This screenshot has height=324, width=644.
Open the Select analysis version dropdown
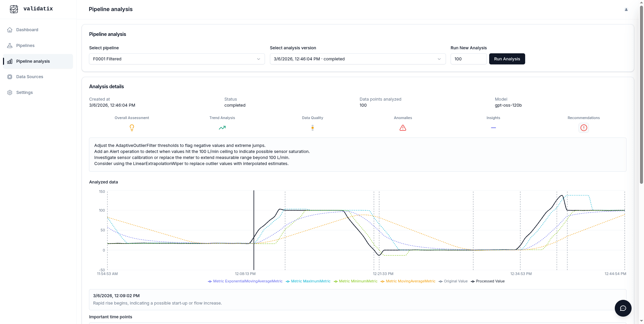[357, 59]
